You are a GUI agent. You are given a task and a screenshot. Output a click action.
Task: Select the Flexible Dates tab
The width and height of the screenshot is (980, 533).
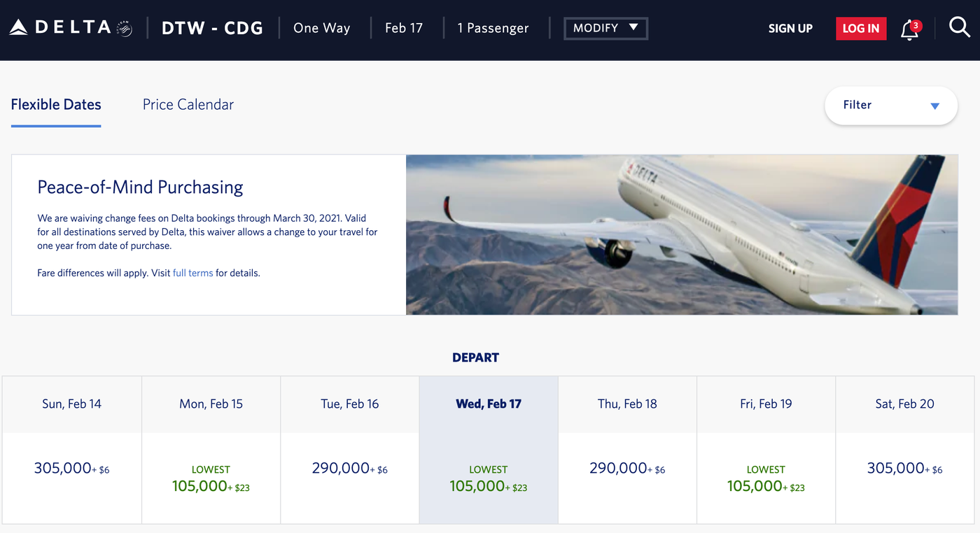click(56, 104)
